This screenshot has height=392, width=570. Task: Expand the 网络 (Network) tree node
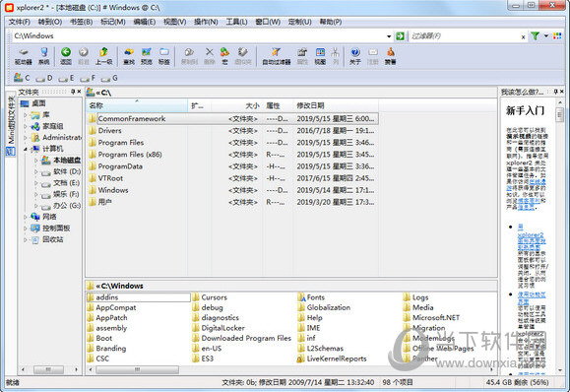point(25,217)
